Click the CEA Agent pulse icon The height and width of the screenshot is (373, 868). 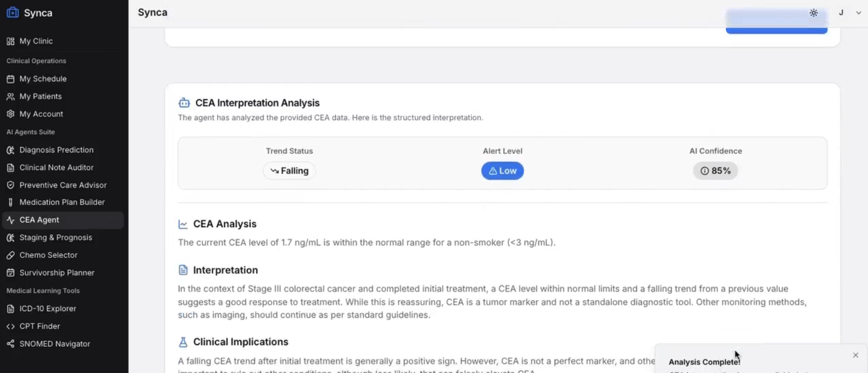pyautogui.click(x=11, y=220)
